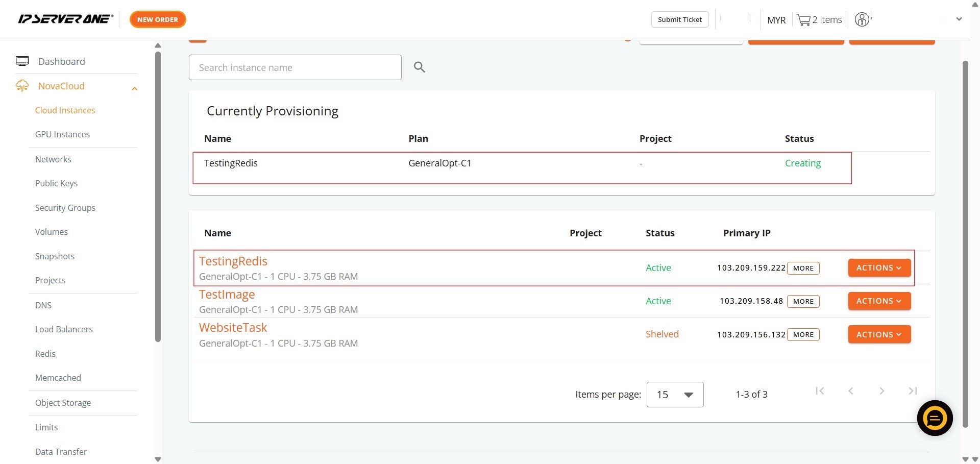Image resolution: width=980 pixels, height=464 pixels.
Task: Click the search magnifier icon
Action: pos(419,67)
